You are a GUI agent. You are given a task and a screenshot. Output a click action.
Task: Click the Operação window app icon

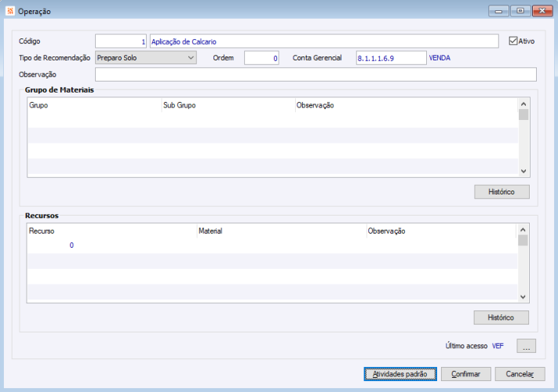10,11
